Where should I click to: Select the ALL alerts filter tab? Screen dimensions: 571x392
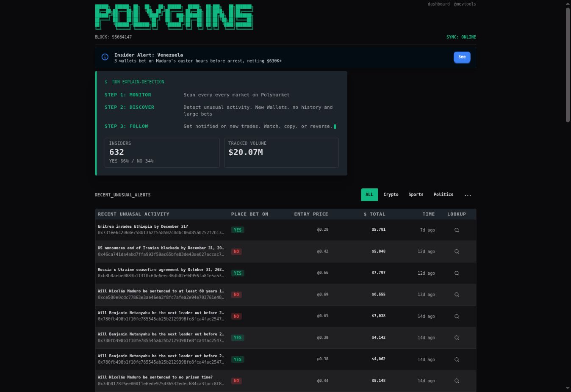click(x=369, y=195)
